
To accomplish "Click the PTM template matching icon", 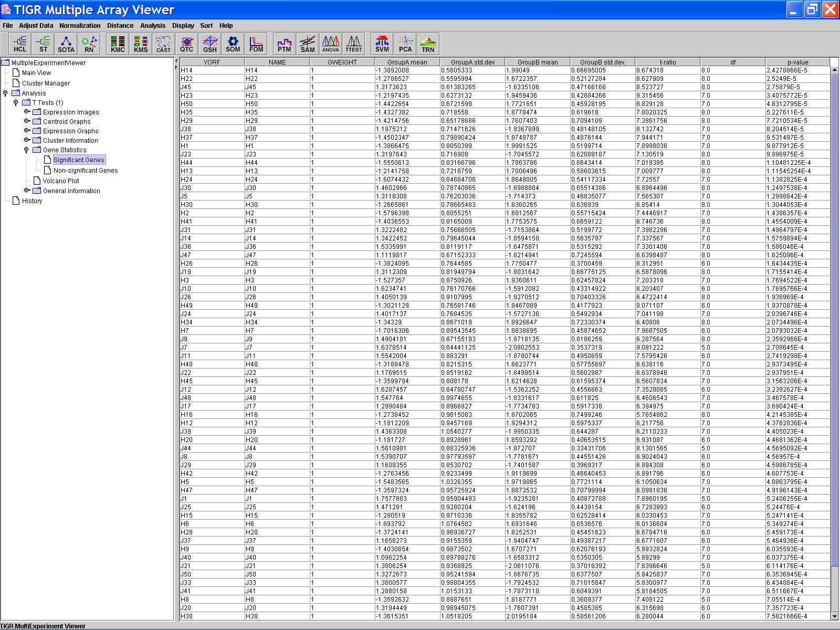I will [x=285, y=44].
